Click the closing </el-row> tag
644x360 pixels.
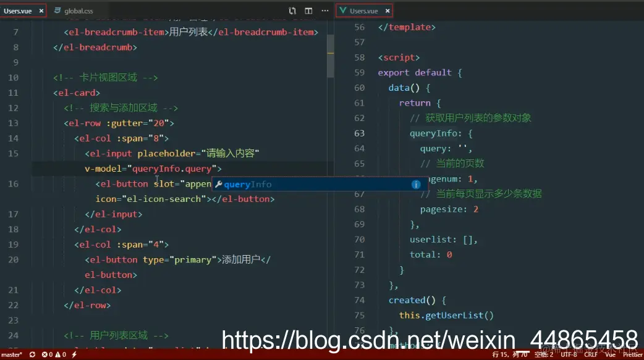pos(87,306)
